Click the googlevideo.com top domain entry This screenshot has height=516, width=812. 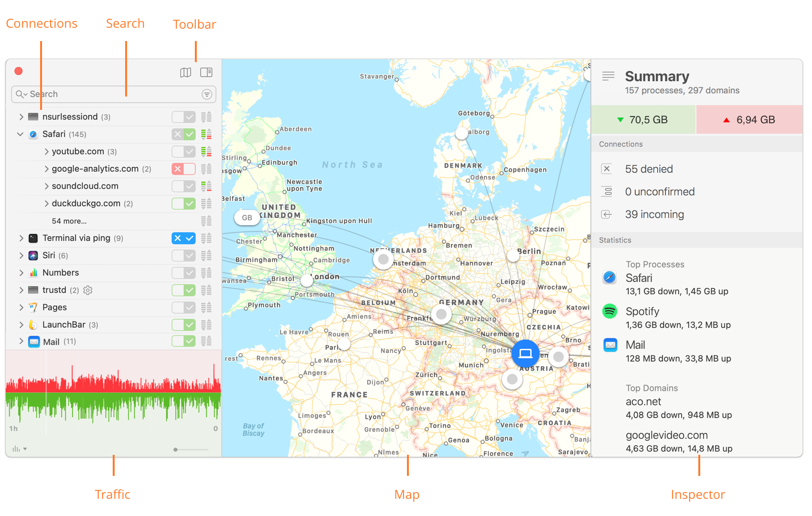pos(679,441)
